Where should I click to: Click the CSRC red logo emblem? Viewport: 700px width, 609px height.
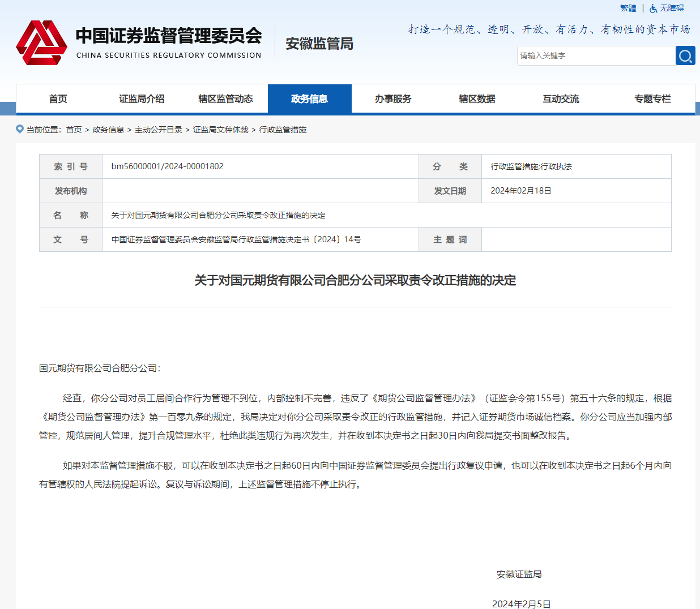click(x=42, y=42)
